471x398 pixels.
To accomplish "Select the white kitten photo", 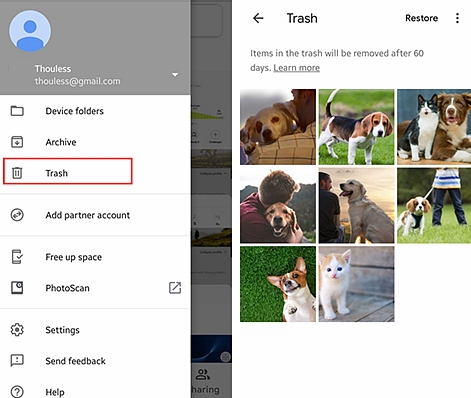I will (356, 284).
